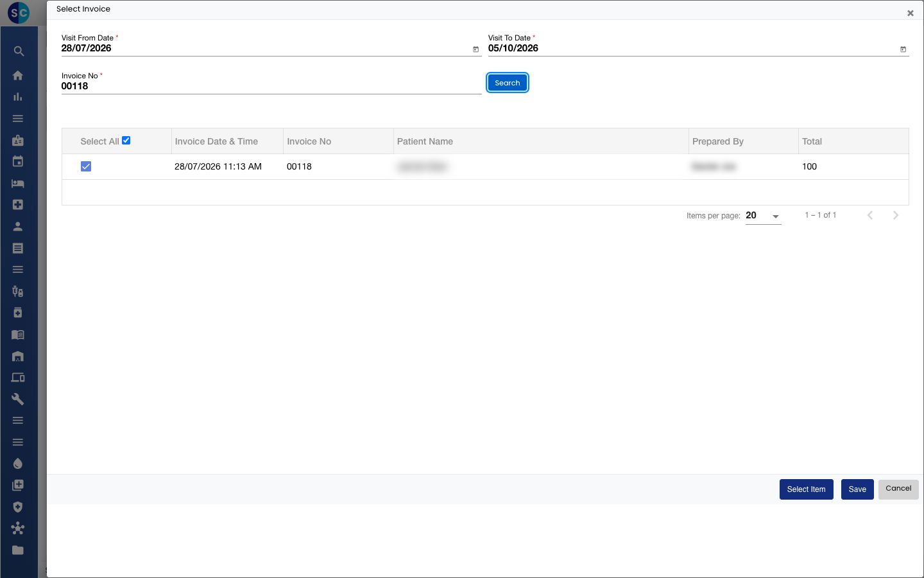Image resolution: width=924 pixels, height=578 pixels.
Task: Open the syringe and vial sidebar icon
Action: tap(18, 292)
